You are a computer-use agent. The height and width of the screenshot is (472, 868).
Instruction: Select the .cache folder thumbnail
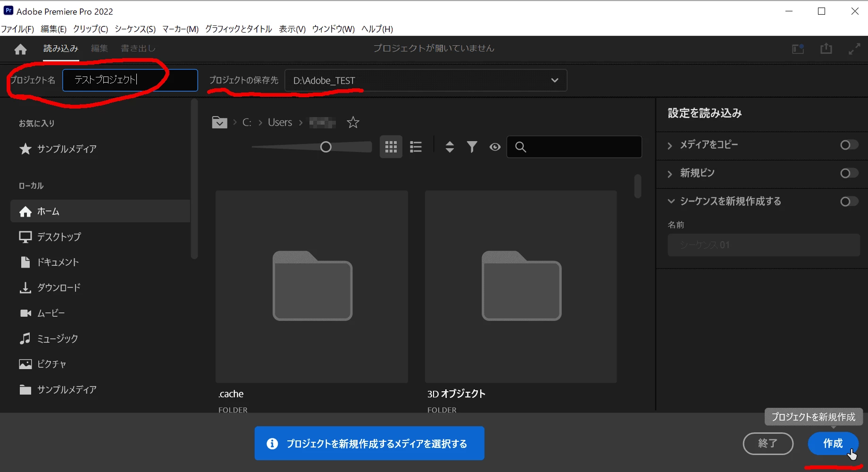pos(312,287)
